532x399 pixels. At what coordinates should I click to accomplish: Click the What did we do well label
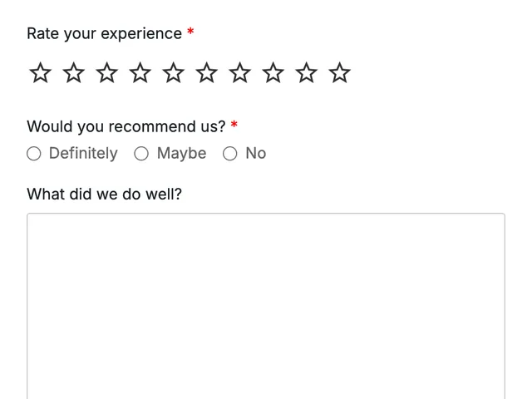(x=105, y=194)
